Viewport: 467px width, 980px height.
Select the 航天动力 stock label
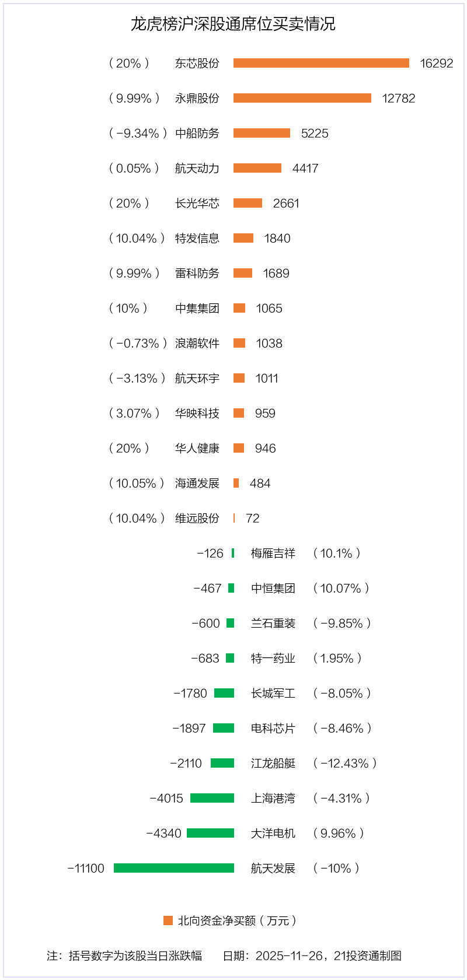[197, 169]
